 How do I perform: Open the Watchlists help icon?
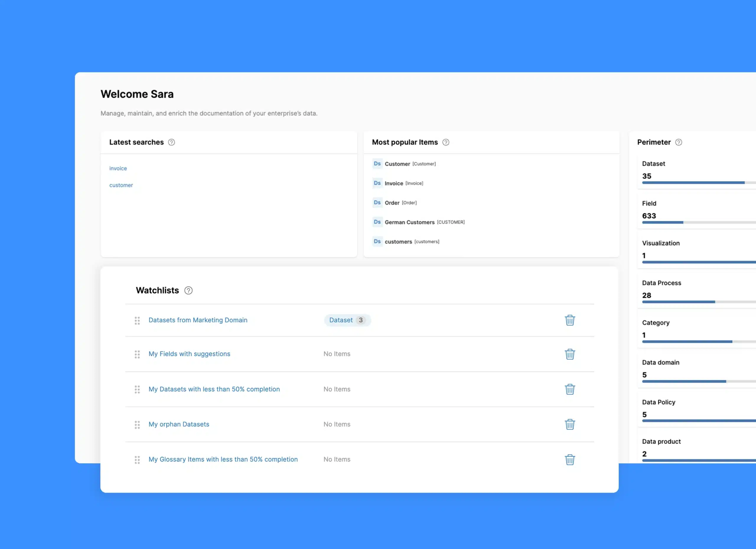188,290
